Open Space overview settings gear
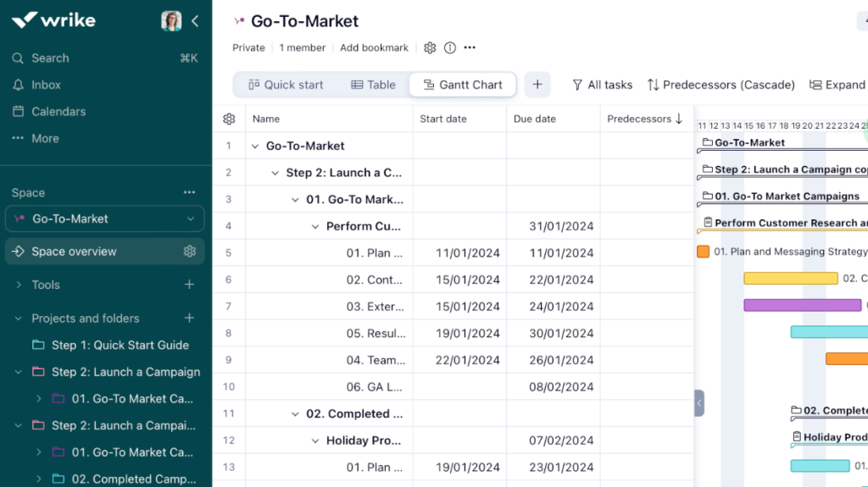The height and width of the screenshot is (487, 868). point(190,252)
